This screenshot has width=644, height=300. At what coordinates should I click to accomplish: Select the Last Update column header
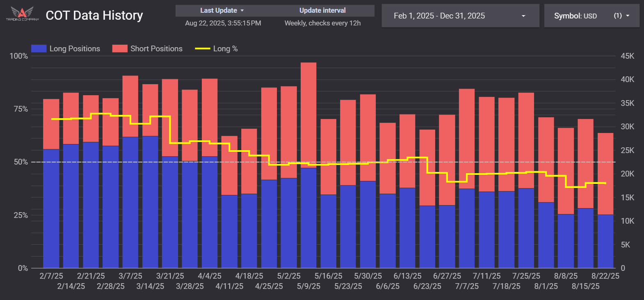[x=218, y=11]
